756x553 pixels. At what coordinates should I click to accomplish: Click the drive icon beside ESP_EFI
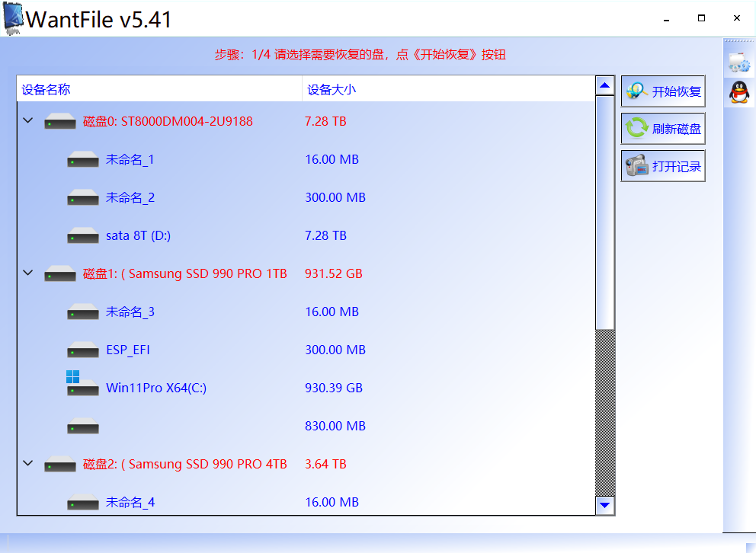pos(83,350)
